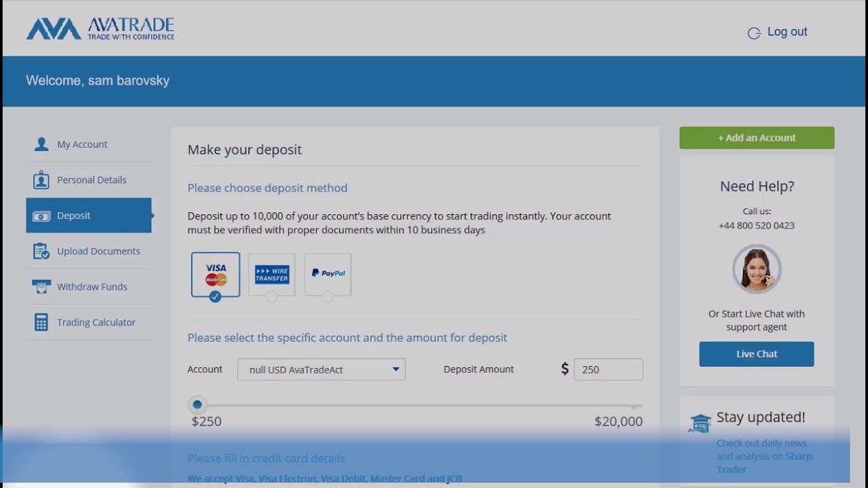Viewport: 868px width, 488px height.
Task: Click the deposit amount slider handle
Action: (197, 405)
